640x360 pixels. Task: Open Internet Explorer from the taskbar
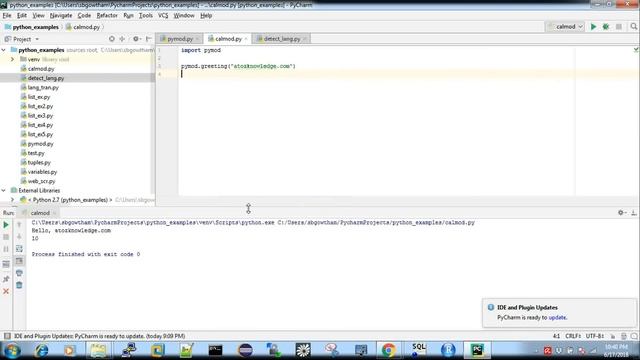pos(41,350)
